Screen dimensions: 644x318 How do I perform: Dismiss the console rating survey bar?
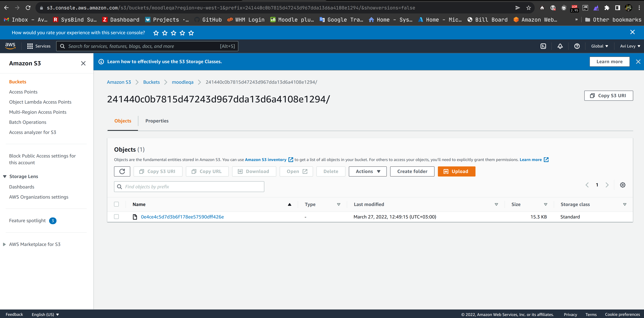coord(632,32)
